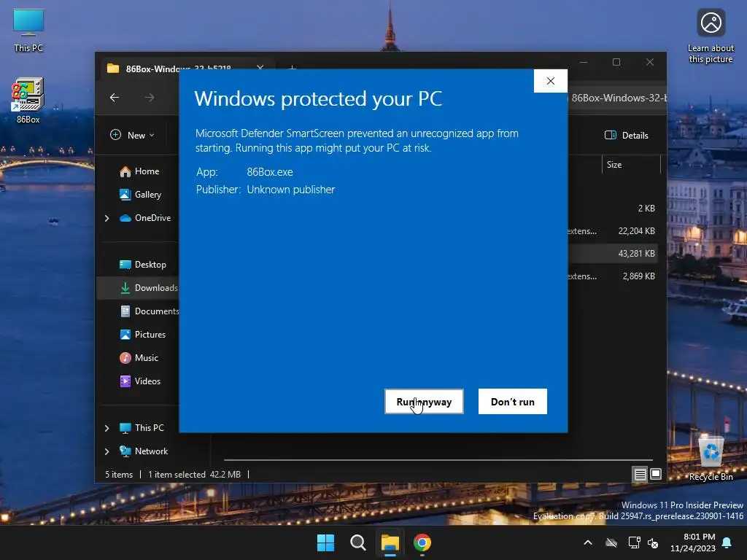Open the 86Box desktop shortcut
The height and width of the screenshot is (560, 747).
coord(28,101)
